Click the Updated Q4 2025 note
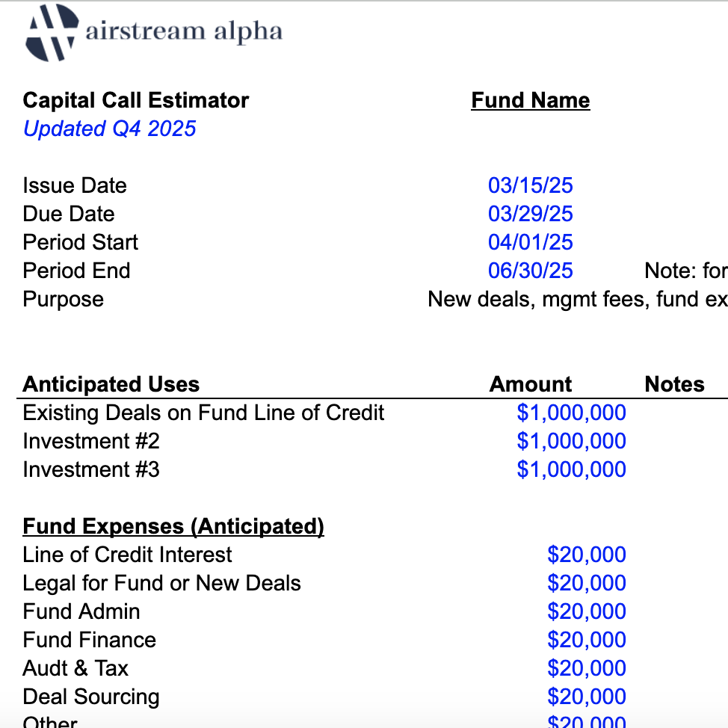 pyautogui.click(x=109, y=129)
